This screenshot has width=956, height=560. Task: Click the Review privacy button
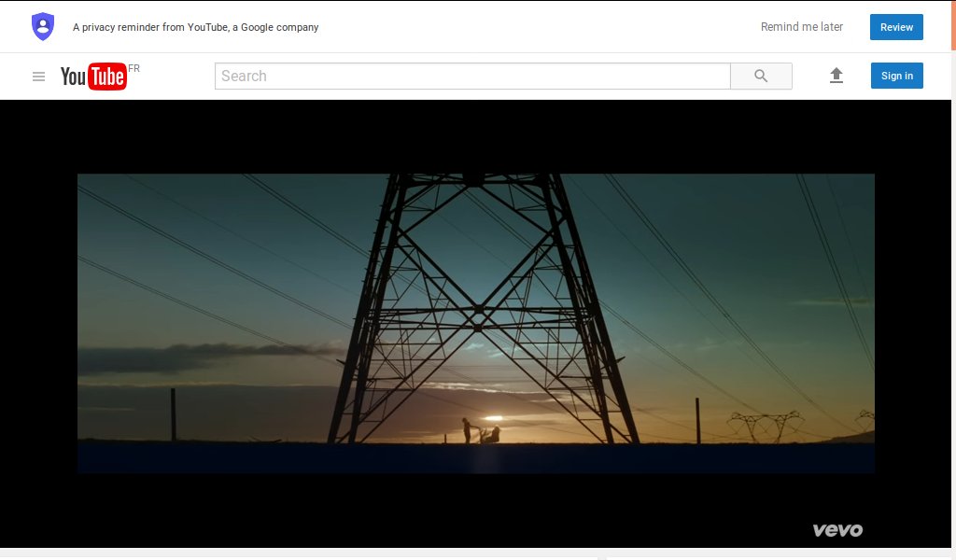coord(896,27)
